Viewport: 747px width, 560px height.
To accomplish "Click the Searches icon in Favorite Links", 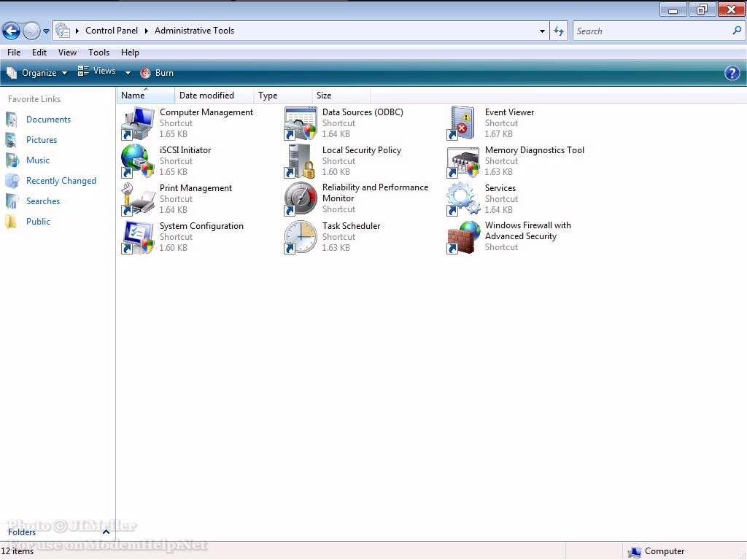I will (12, 201).
